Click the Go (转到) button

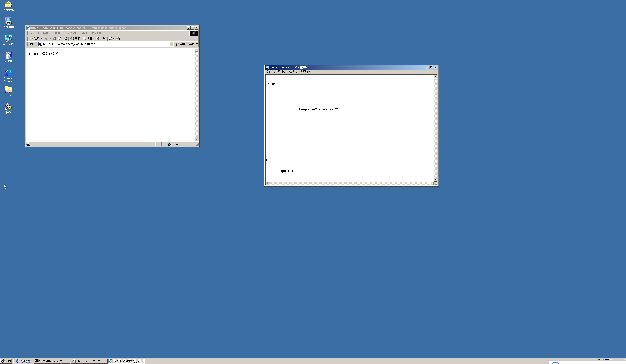180,44
